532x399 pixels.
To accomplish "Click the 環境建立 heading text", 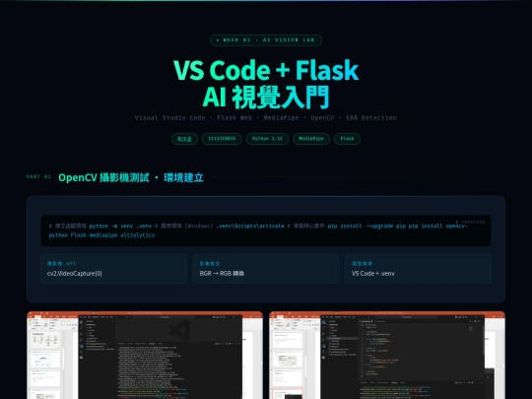I will 183,177.
